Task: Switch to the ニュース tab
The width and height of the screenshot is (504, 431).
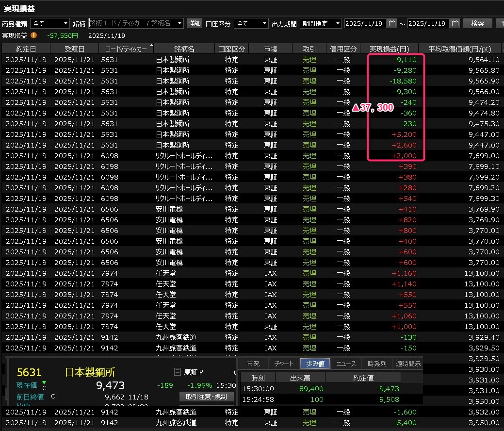Action: 346,364
